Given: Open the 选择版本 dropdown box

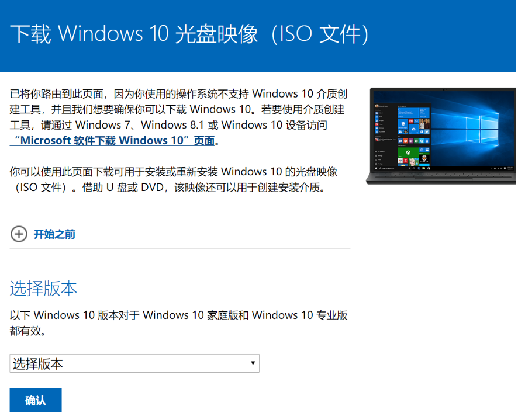Looking at the screenshot, I should coord(134,363).
